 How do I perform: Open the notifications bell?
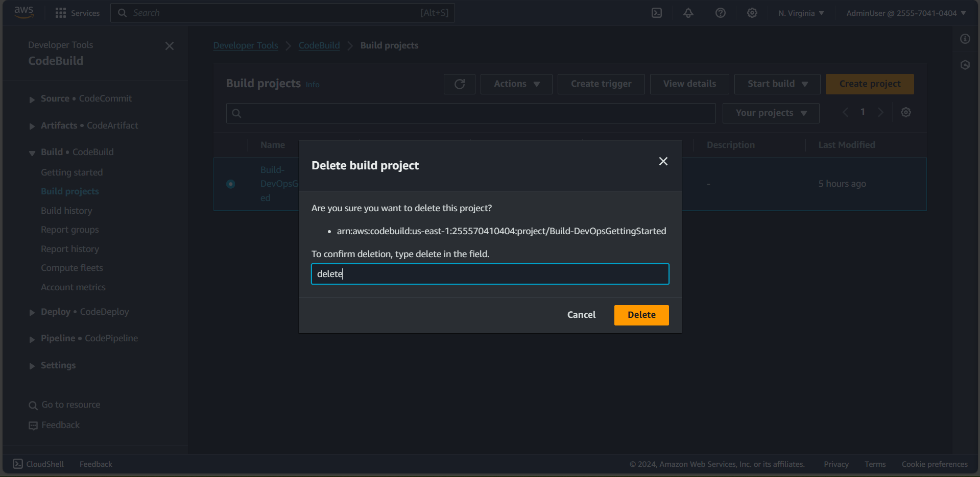click(688, 13)
